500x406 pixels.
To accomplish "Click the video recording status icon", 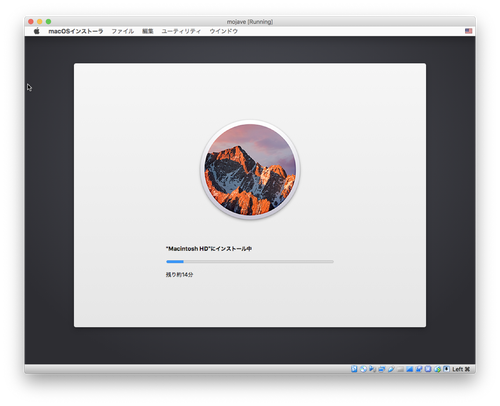I will coord(419,369).
